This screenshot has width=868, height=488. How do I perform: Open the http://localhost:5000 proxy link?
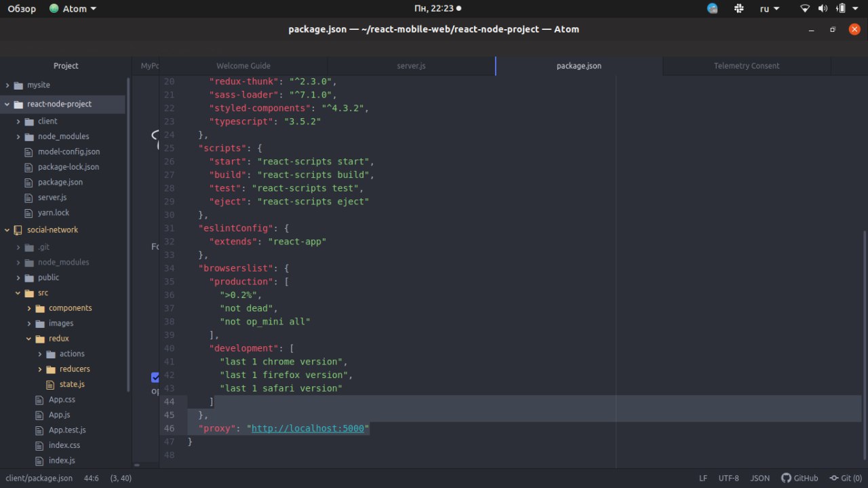click(x=308, y=428)
